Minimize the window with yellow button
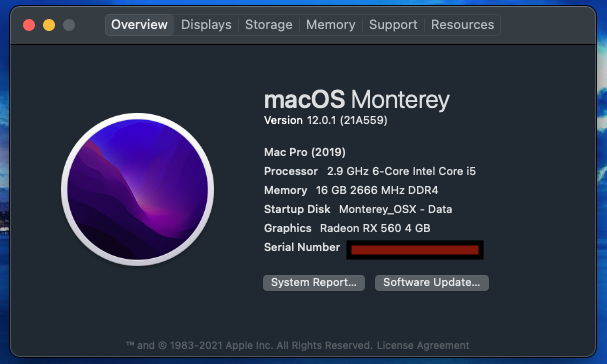The image size is (607, 364). 49,25
